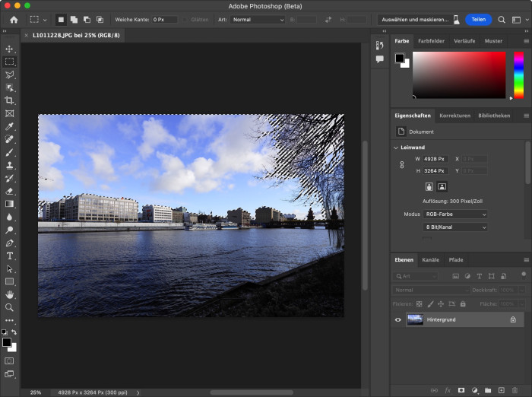532x397 pixels.
Task: Open the Modus RGB-Farbe dropdown
Action: tap(455, 214)
